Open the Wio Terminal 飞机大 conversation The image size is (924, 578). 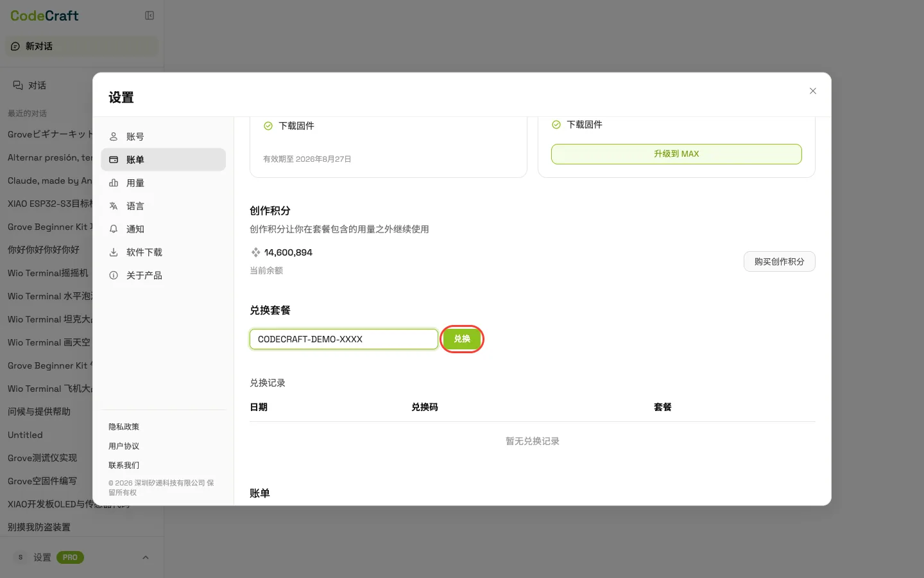point(49,389)
